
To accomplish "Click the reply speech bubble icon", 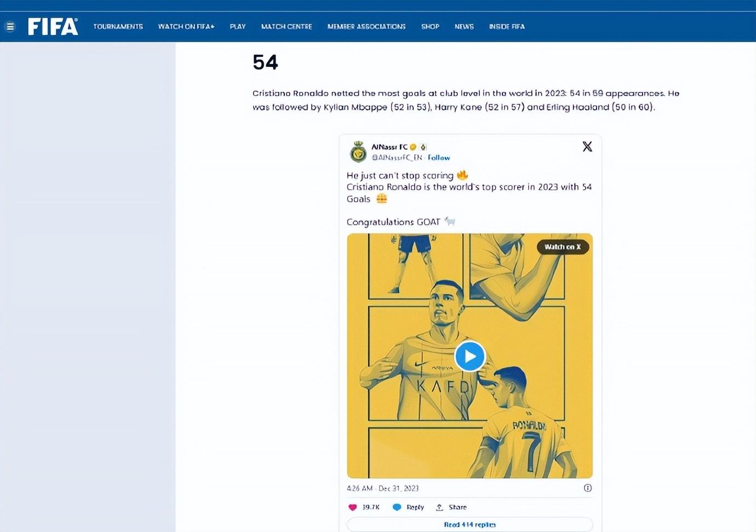I will pos(397,507).
